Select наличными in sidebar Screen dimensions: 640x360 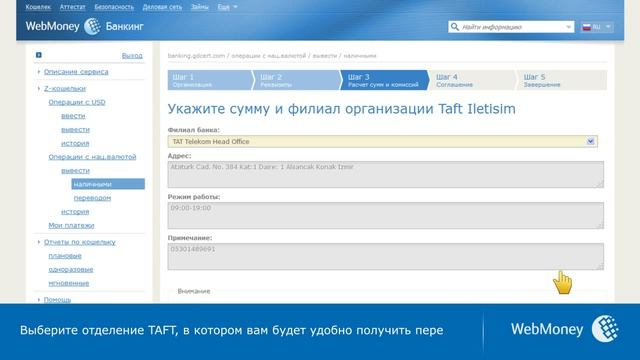tap(108, 184)
